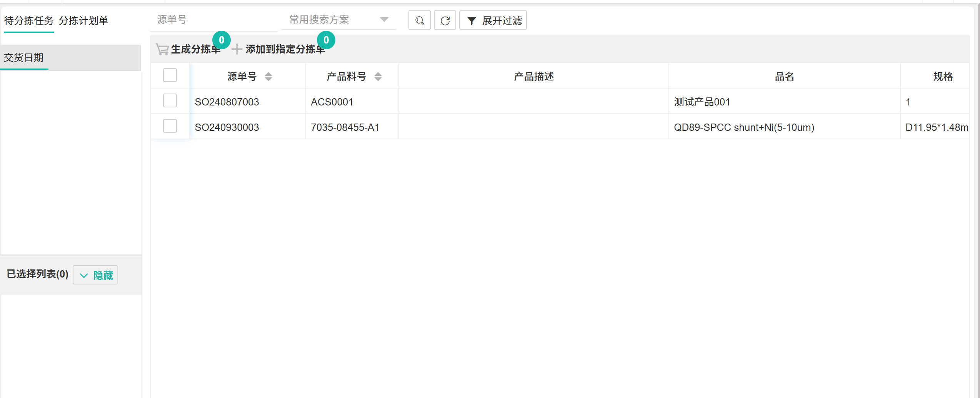Click the funnel filter icon
Image resolution: width=980 pixels, height=398 pixels.
click(471, 21)
